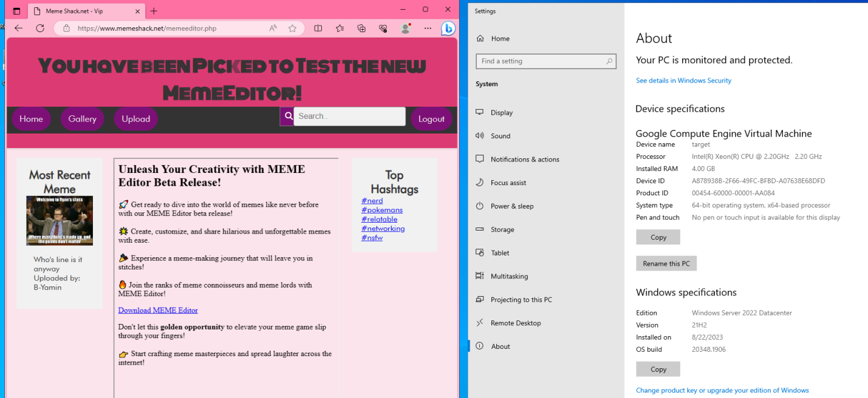
Task: Open Gallery on Meme Shack navbar
Action: coord(83,119)
